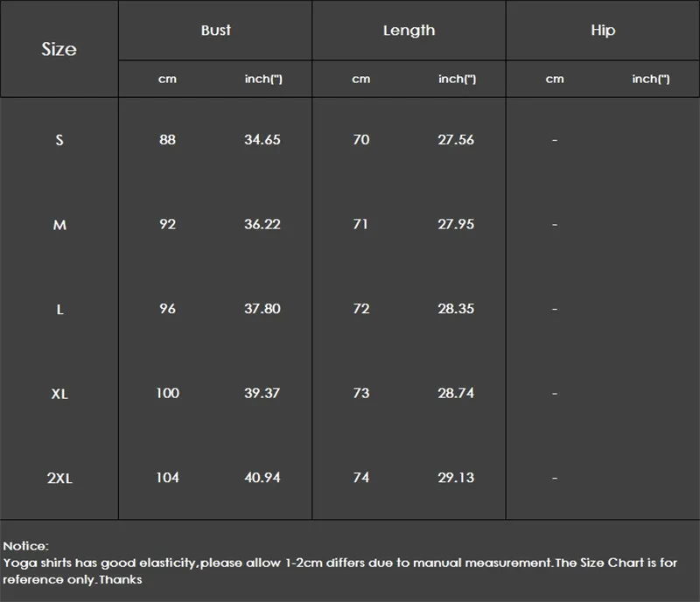The image size is (700, 602).
Task: Click the Hip column header
Action: point(603,31)
